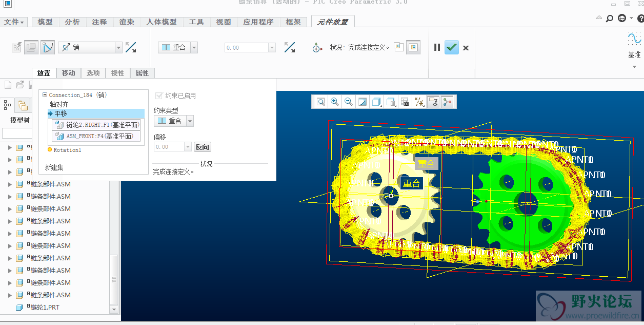Switch to the 视图 ribbon tab
Viewport: 644px width, 325px height.
pyautogui.click(x=224, y=22)
